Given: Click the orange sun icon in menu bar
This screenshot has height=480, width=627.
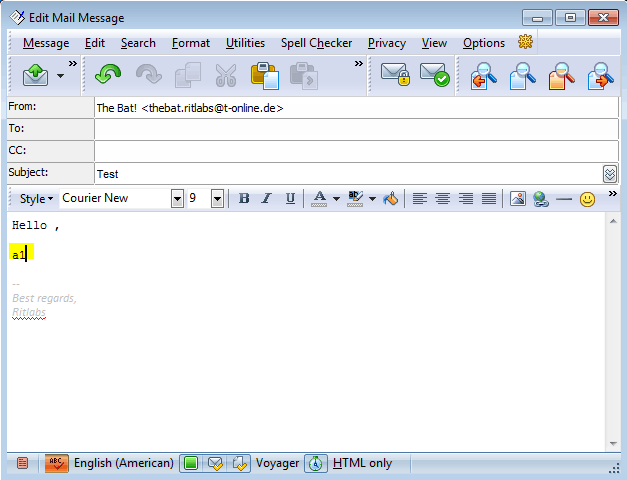Looking at the screenshot, I should click(525, 42).
